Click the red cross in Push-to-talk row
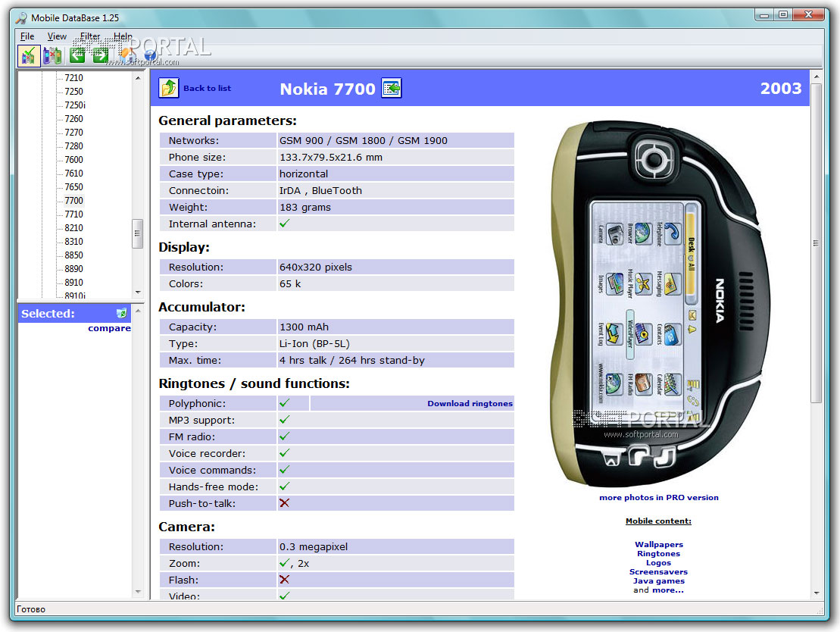Viewport: 840px width, 632px height. pos(285,503)
